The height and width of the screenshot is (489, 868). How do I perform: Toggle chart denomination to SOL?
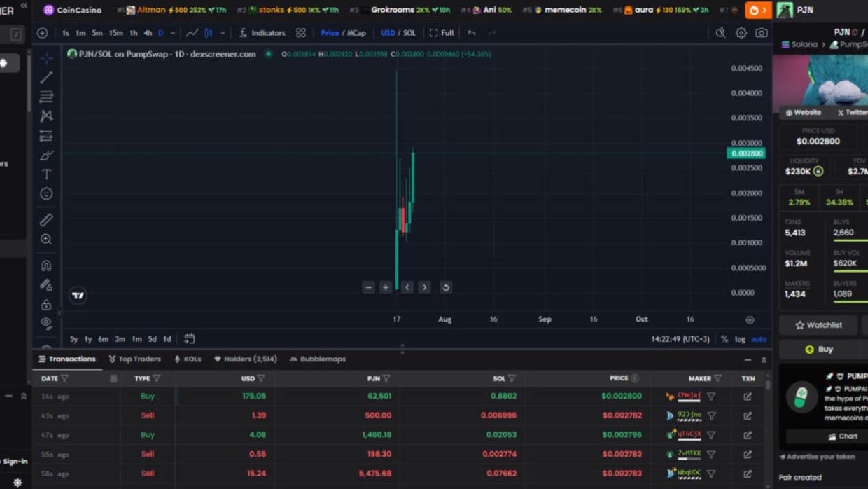409,33
